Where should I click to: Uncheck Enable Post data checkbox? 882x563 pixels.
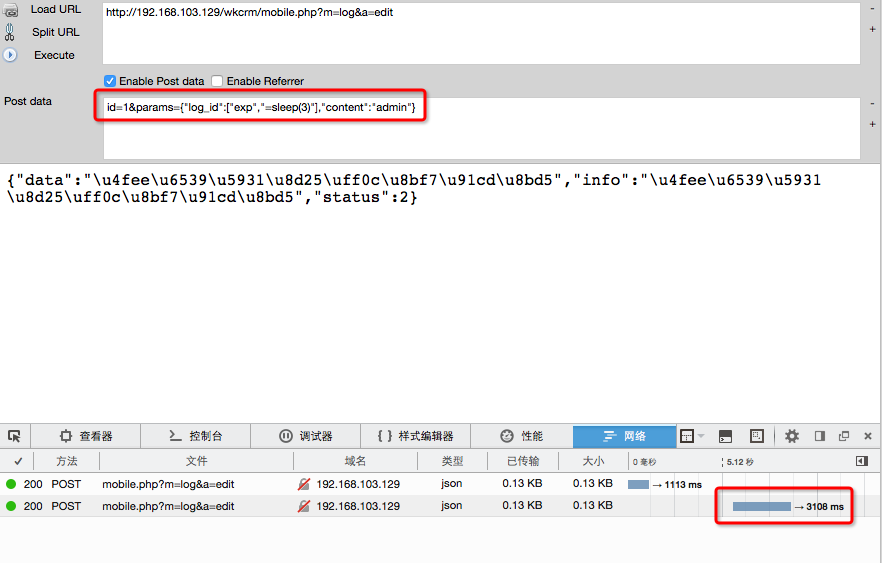pyautogui.click(x=110, y=81)
